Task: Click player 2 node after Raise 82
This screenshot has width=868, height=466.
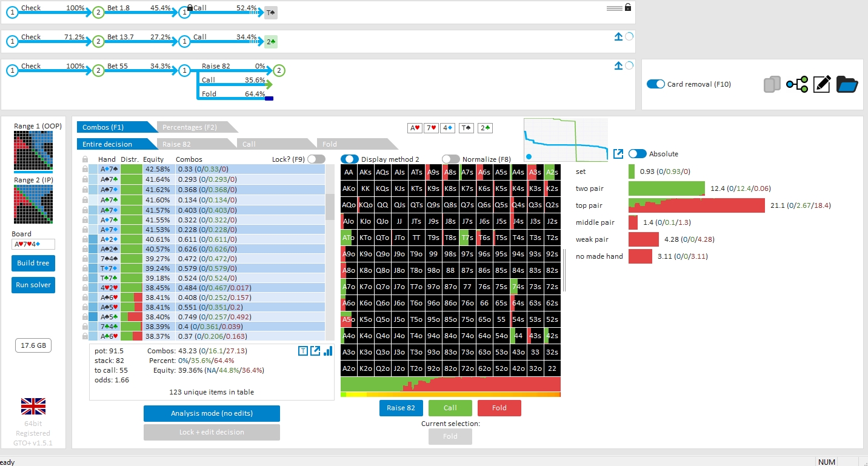Action: point(278,71)
